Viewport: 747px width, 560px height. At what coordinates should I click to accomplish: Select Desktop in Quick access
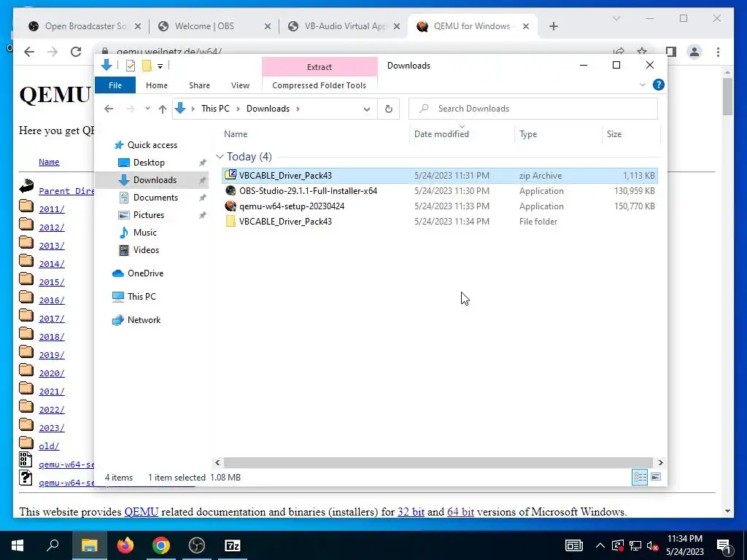coord(149,163)
